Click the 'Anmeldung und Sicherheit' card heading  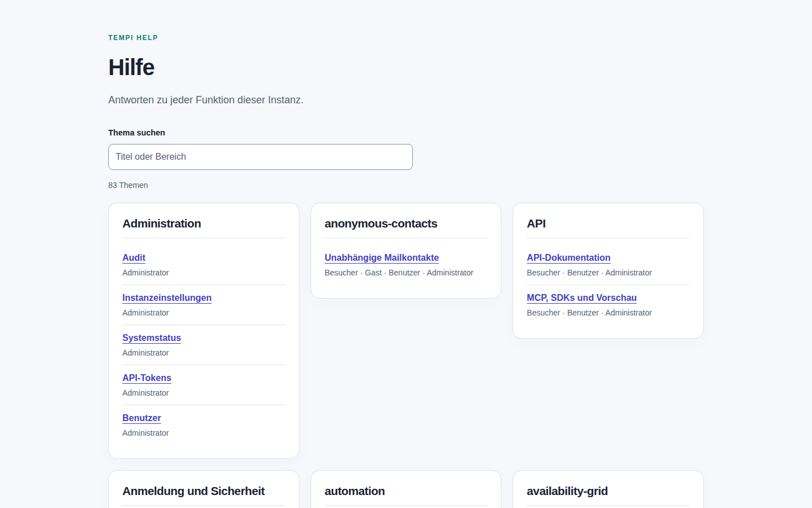click(193, 491)
